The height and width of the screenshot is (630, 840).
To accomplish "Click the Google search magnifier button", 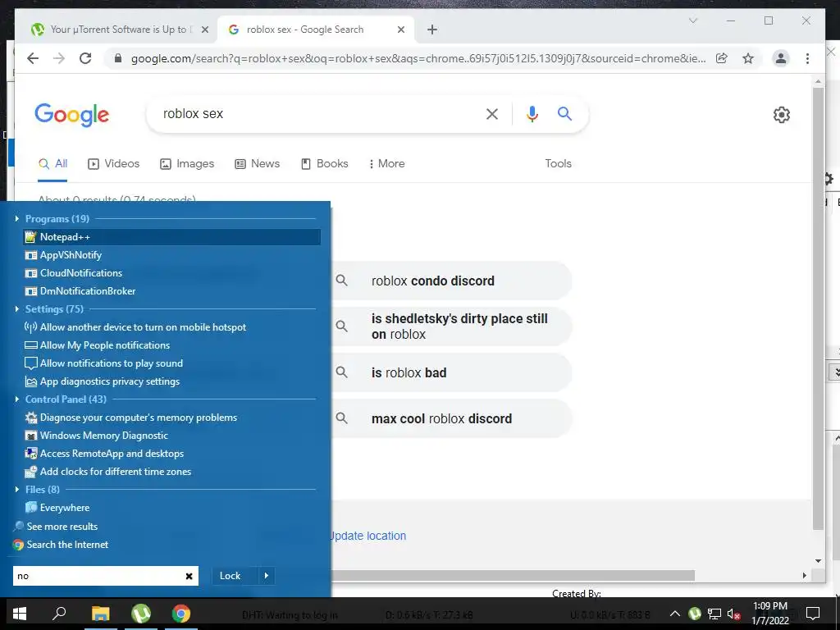I will (564, 113).
